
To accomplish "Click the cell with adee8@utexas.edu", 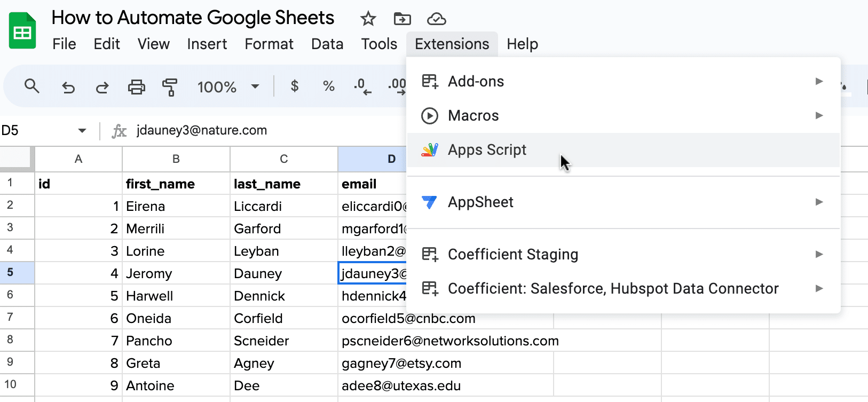I will coord(446,385).
